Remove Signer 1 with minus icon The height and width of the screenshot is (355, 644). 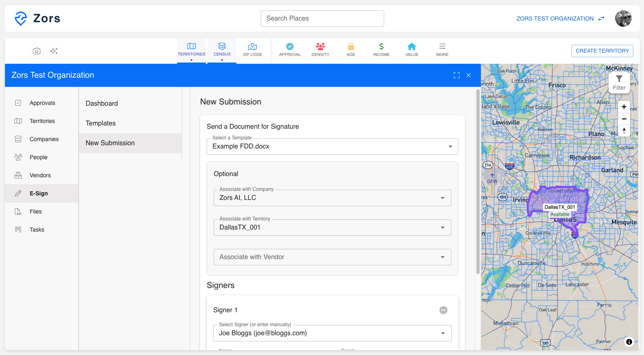coord(443,310)
